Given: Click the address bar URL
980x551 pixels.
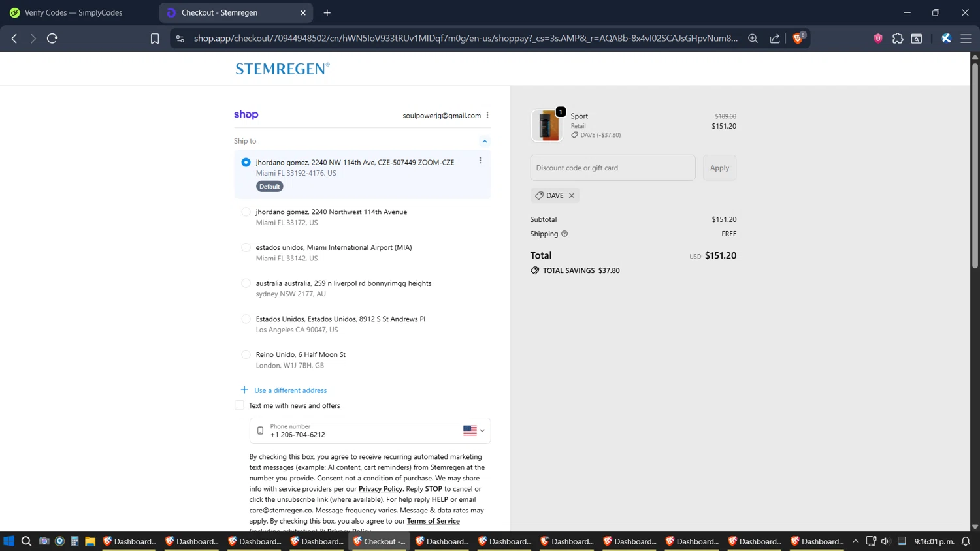Looking at the screenshot, I should coord(466,39).
